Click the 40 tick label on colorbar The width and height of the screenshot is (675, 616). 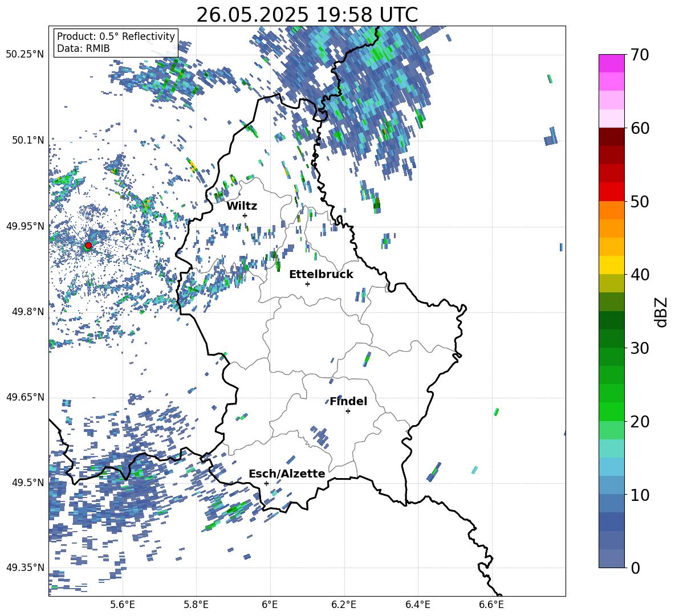tap(640, 275)
